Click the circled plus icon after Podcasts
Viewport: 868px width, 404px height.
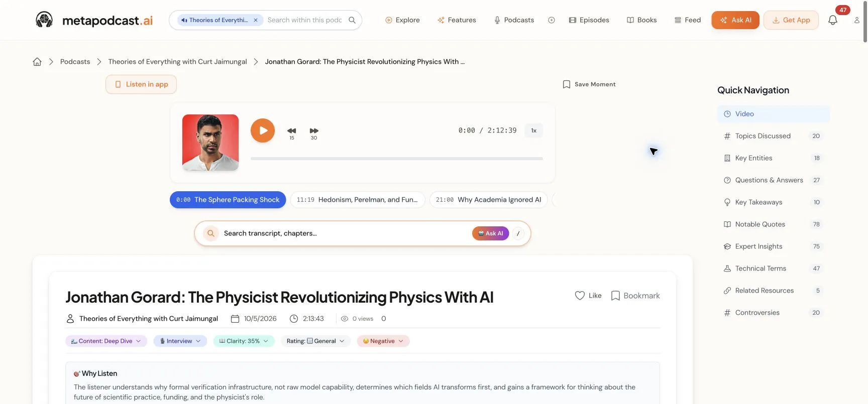point(552,20)
